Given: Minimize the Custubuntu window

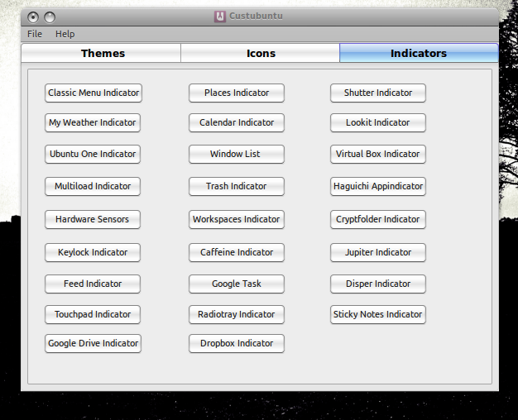Looking at the screenshot, I should 50,17.
